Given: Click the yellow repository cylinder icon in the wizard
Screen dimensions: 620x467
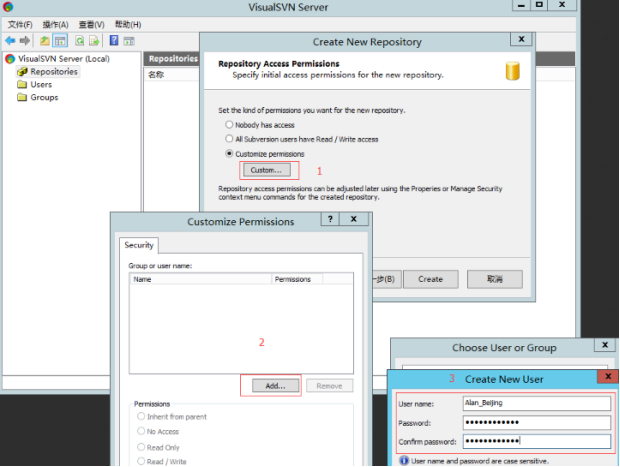Looking at the screenshot, I should 512,71.
